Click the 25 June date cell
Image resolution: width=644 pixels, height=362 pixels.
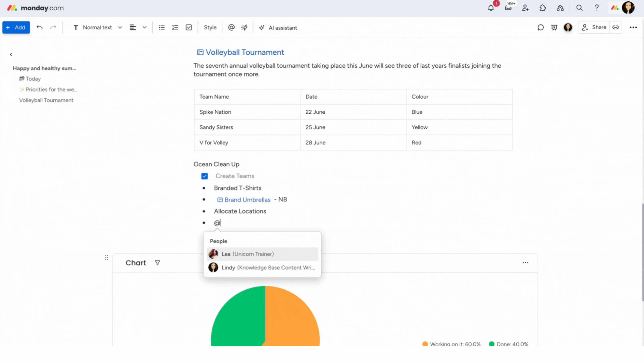[x=353, y=127]
